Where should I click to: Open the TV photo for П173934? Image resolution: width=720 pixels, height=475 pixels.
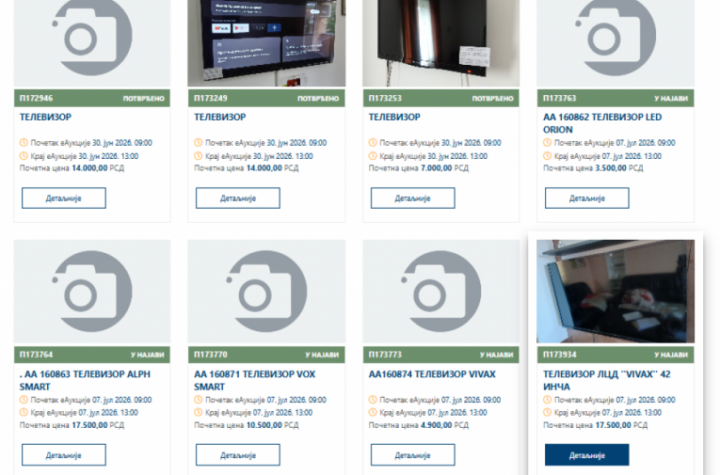tap(615, 292)
